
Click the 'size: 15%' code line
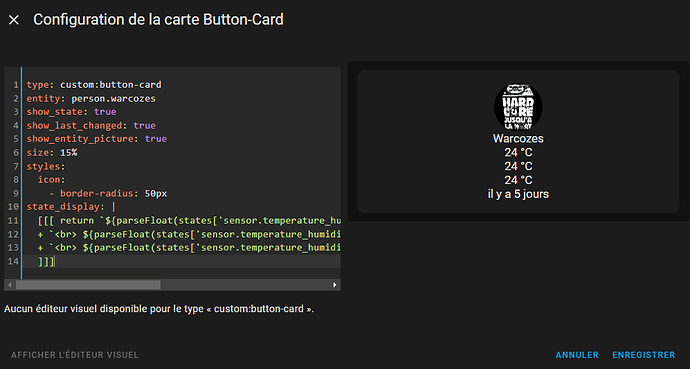coord(52,153)
